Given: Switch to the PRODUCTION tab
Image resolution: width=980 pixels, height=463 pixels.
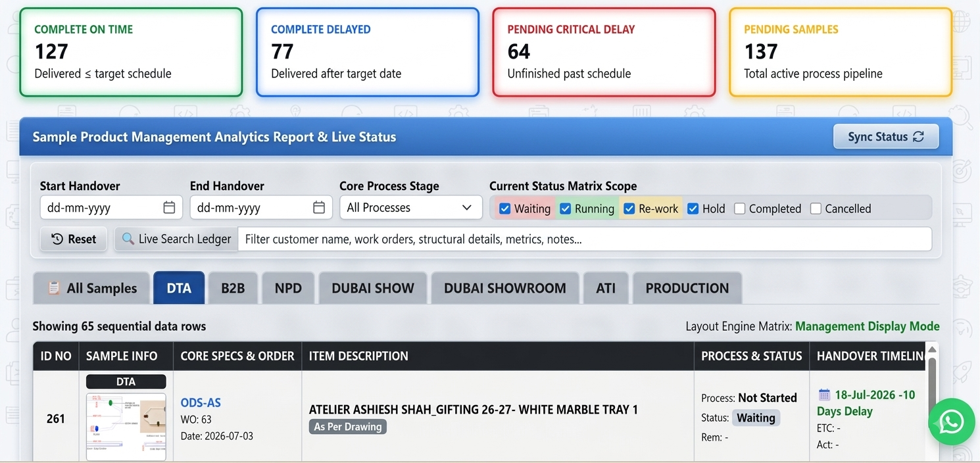Looking at the screenshot, I should 687,288.
